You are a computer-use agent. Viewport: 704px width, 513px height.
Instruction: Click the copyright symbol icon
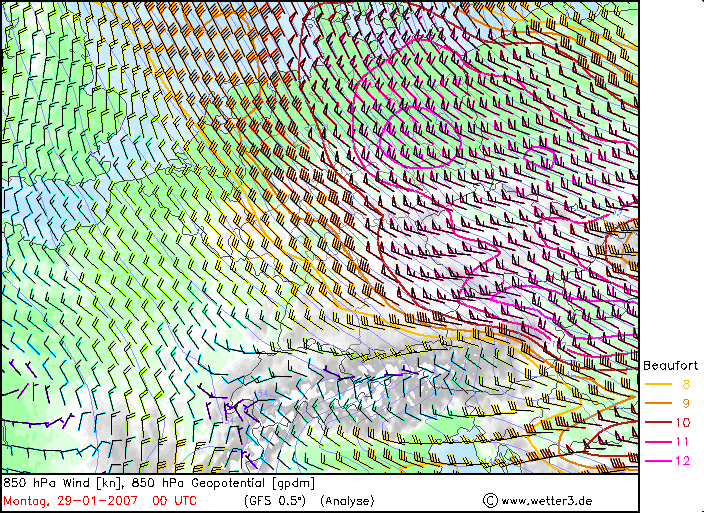[x=490, y=500]
